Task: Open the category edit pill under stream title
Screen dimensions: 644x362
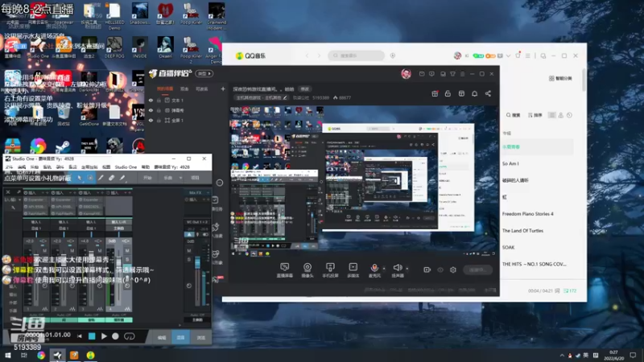Action: coord(261,97)
